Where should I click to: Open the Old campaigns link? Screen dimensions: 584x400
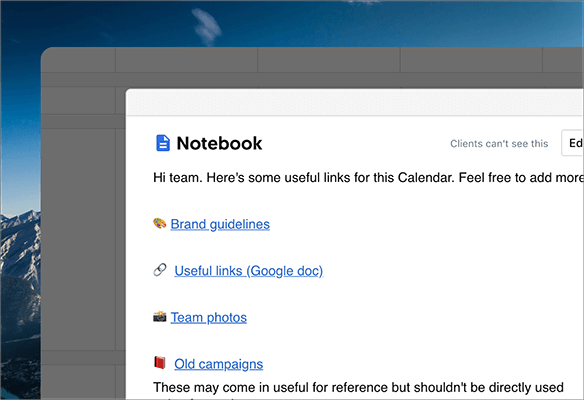coord(219,364)
